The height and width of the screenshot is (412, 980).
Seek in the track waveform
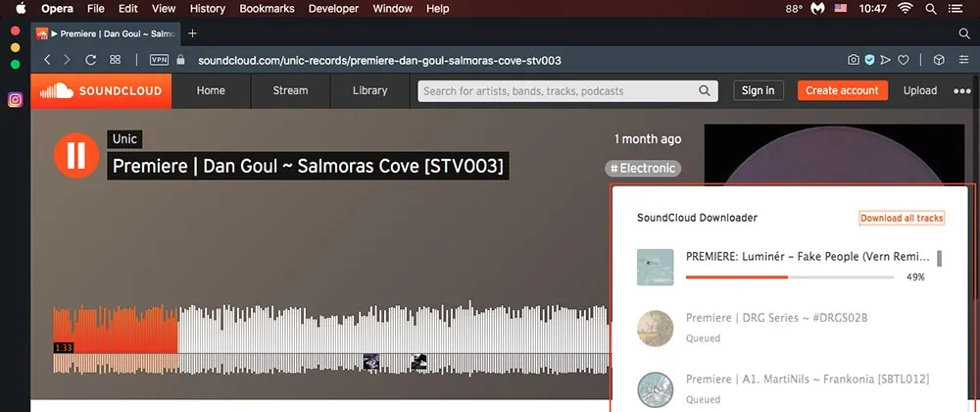(x=331, y=337)
